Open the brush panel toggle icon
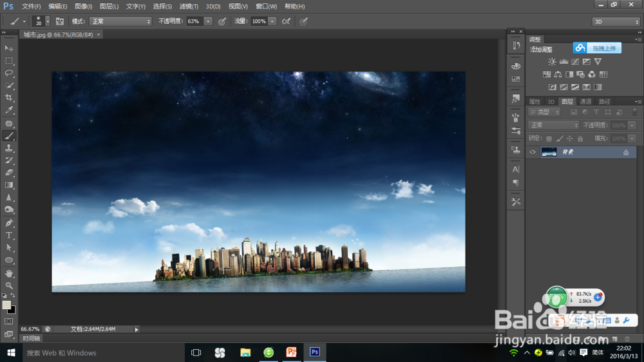 coord(59,21)
